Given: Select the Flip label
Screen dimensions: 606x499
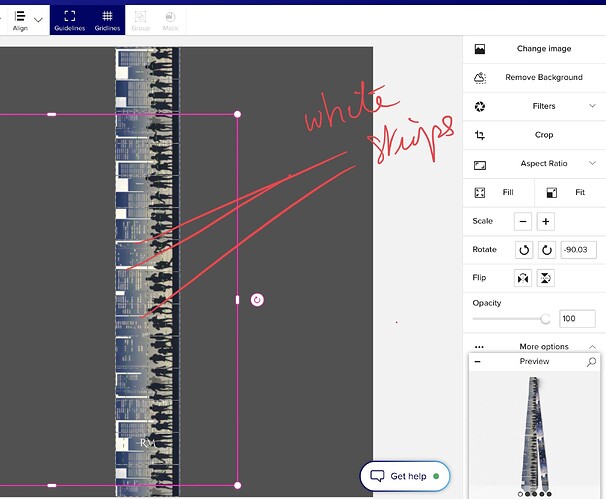Looking at the screenshot, I should coord(479,278).
